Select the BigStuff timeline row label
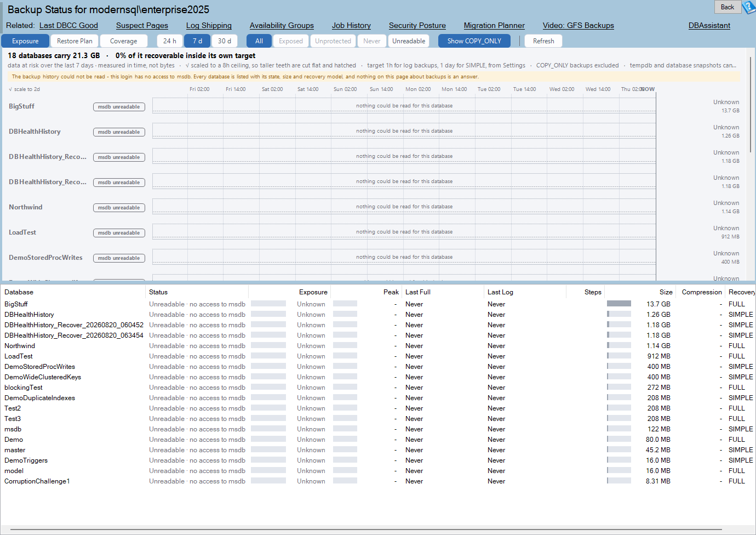The height and width of the screenshot is (535, 756). (x=22, y=106)
